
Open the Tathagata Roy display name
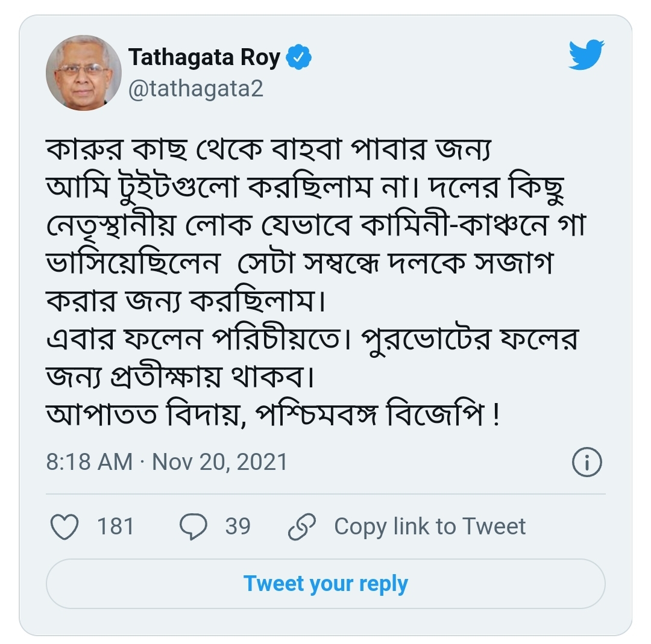coord(204,57)
